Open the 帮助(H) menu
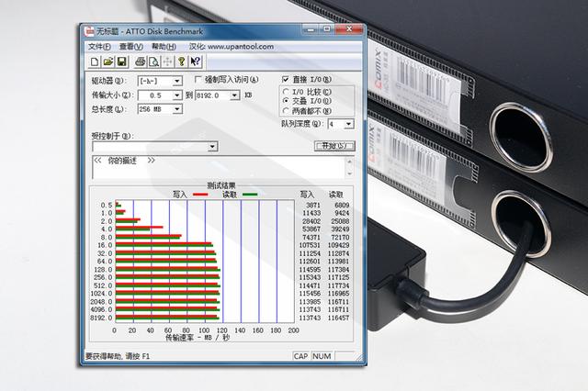This screenshot has width=588, height=391. tap(164, 47)
